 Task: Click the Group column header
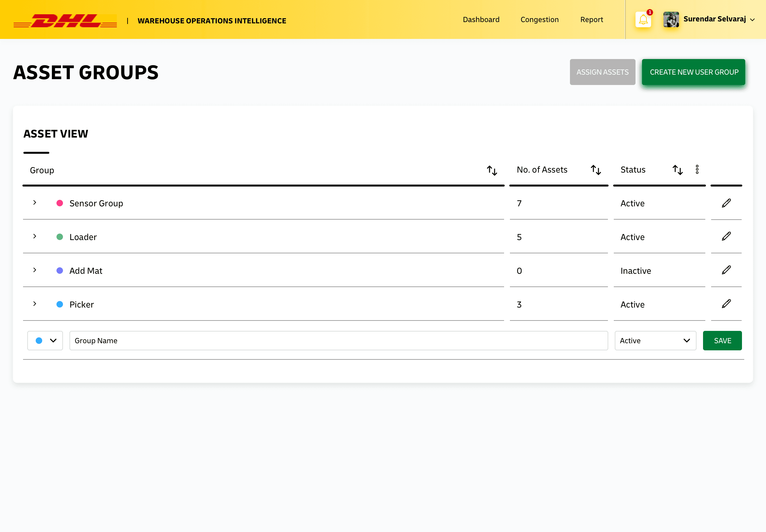point(42,170)
